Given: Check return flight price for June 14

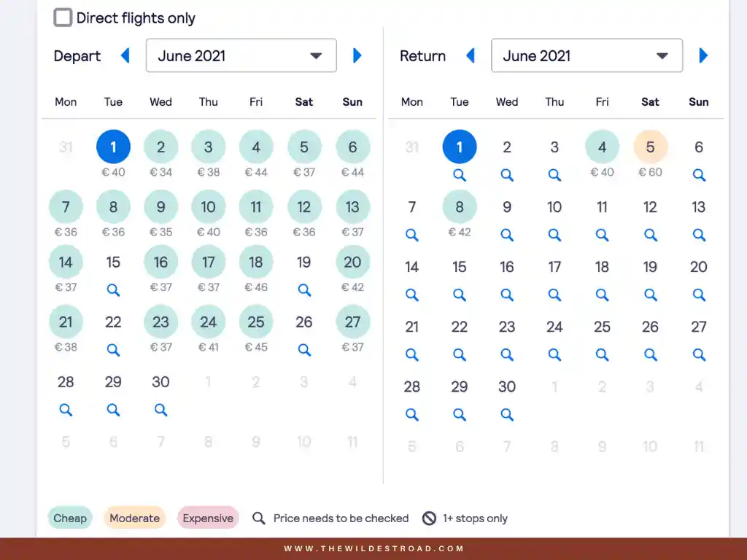Looking at the screenshot, I should click(412, 295).
